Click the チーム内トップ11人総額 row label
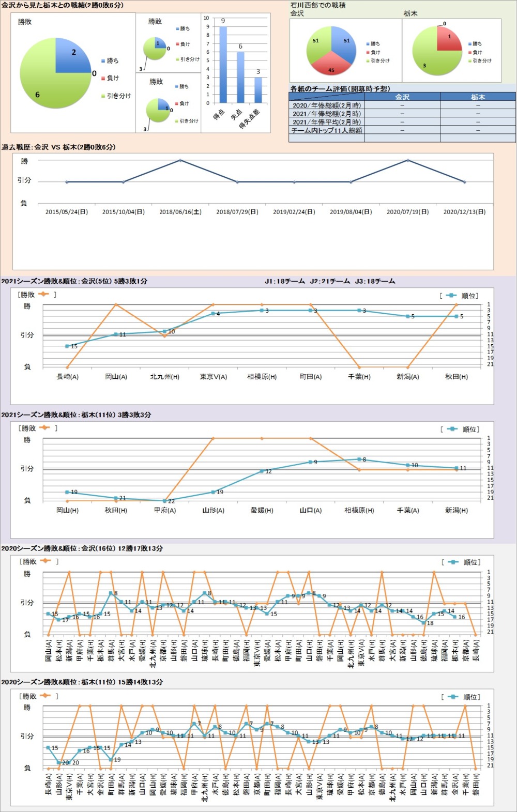 coord(327,130)
